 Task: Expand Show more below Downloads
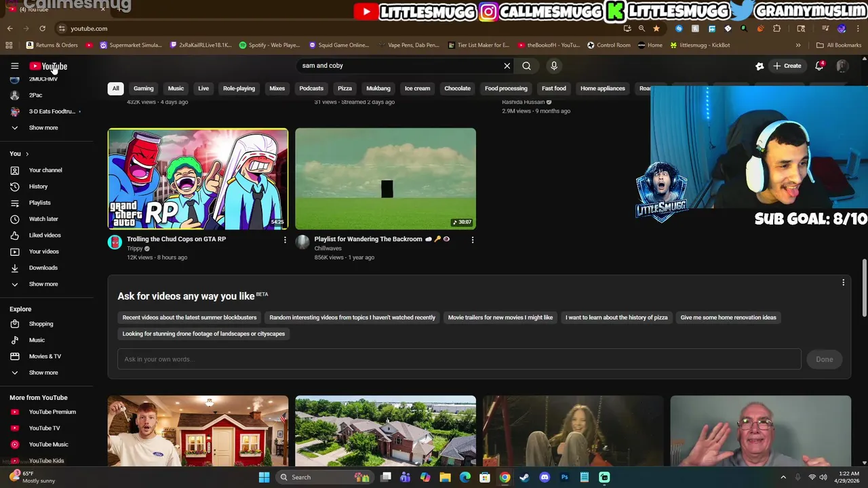coord(43,284)
